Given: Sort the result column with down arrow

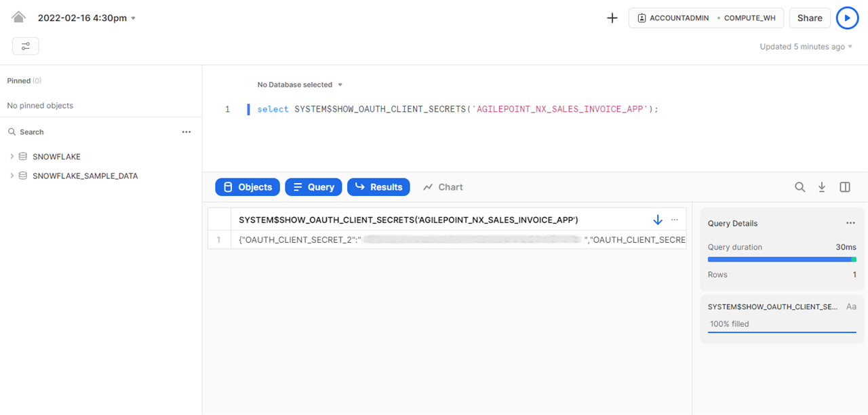Looking at the screenshot, I should coord(657,220).
